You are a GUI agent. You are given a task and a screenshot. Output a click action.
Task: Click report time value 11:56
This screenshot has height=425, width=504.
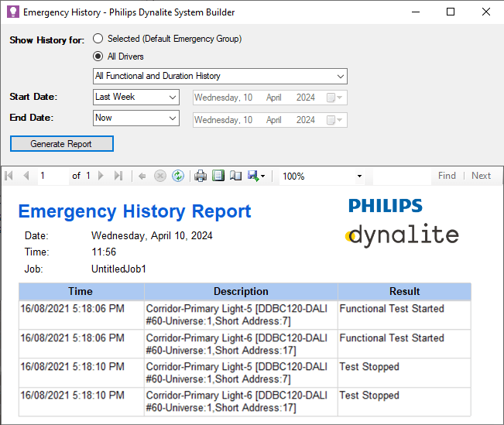104,252
